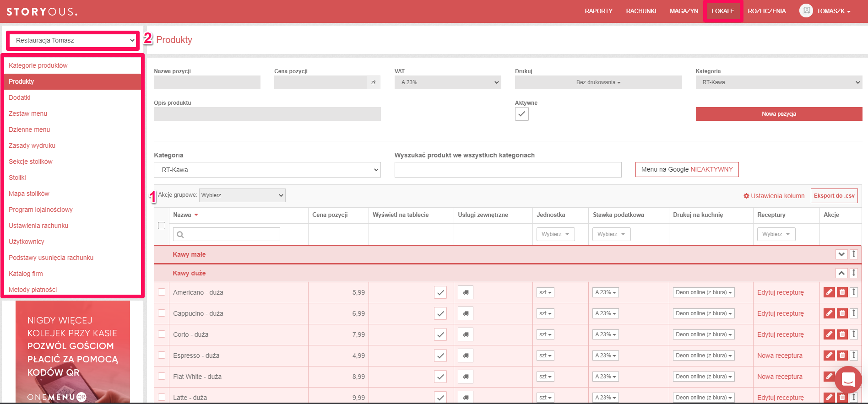Click delivery truck icon for Corto - duża
The width and height of the screenshot is (868, 404).
tap(466, 334)
